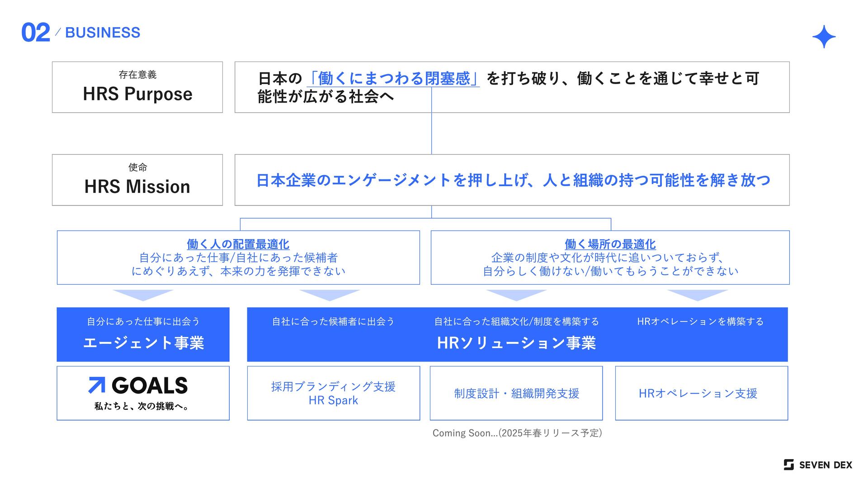868x488 pixels.
Task: Select the HRS Mission box
Action: pos(137,180)
